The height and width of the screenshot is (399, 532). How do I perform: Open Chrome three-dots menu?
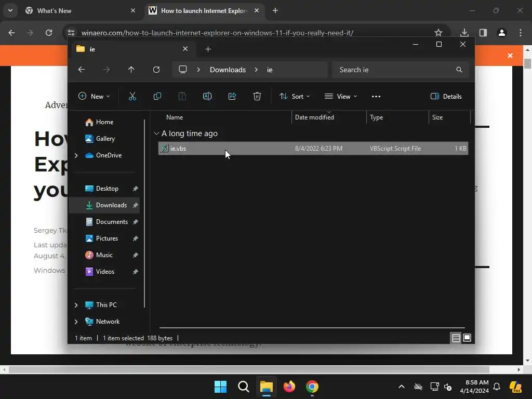[521, 33]
